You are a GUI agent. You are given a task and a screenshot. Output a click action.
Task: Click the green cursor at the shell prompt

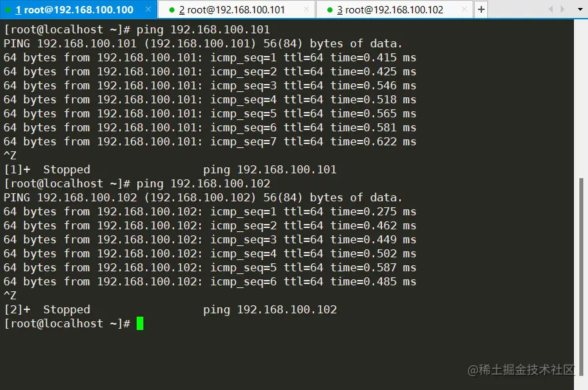(140, 323)
